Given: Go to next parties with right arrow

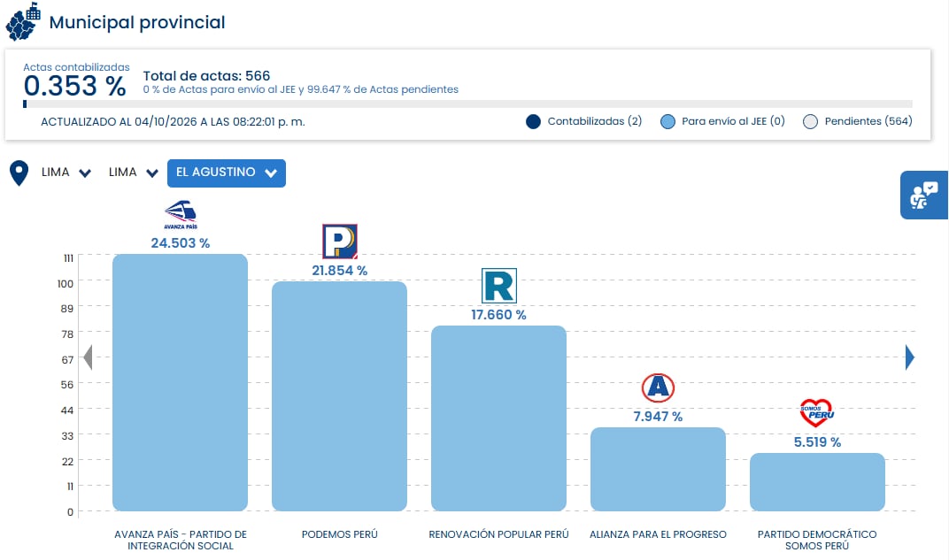Looking at the screenshot, I should tap(909, 357).
